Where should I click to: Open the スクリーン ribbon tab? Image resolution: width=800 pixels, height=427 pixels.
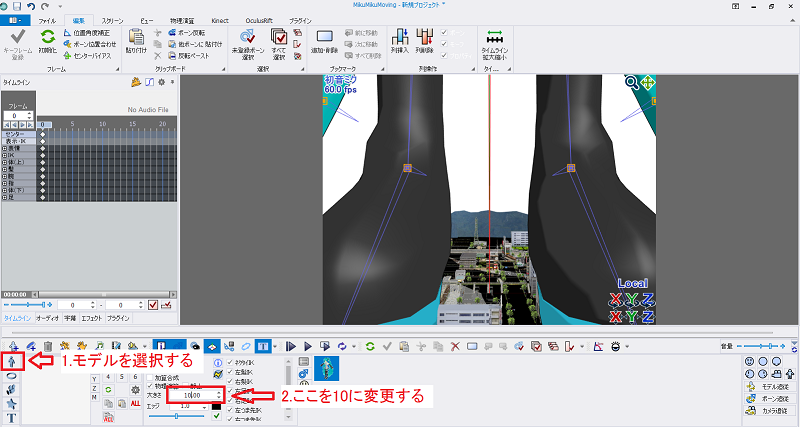tap(112, 21)
